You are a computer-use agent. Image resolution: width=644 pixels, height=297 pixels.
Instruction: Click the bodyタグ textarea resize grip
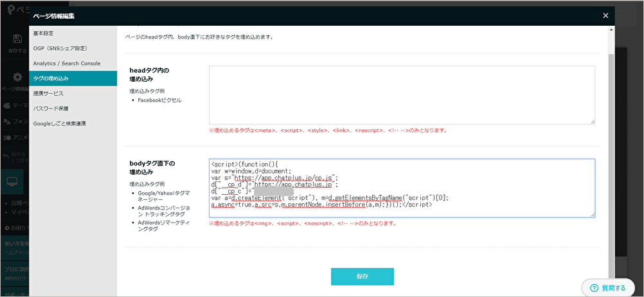point(593,215)
